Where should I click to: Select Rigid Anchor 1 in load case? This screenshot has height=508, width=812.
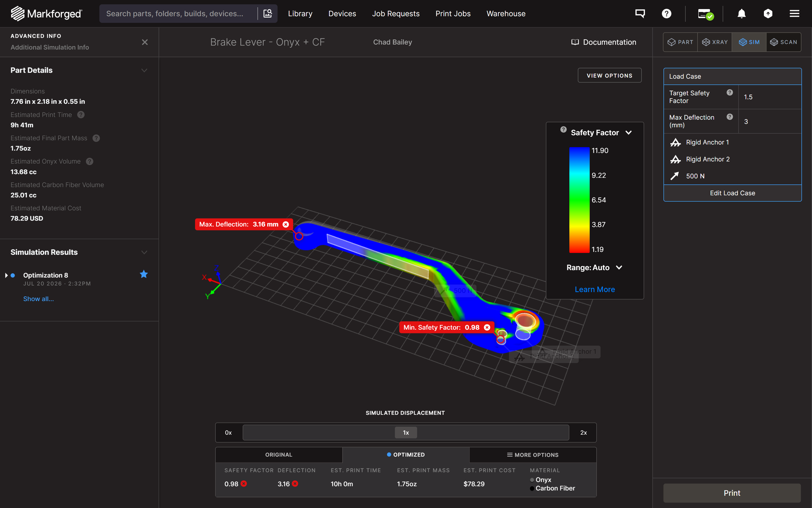pos(732,142)
